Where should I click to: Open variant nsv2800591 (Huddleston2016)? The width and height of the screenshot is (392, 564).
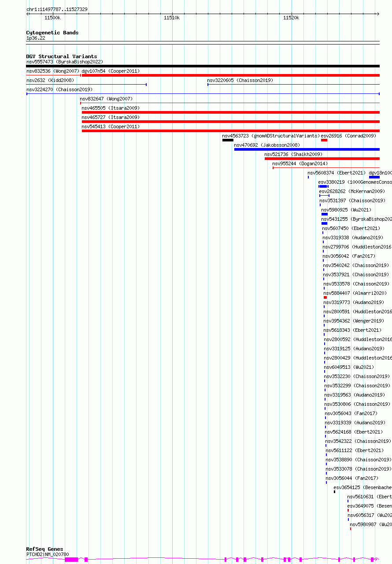358,312
